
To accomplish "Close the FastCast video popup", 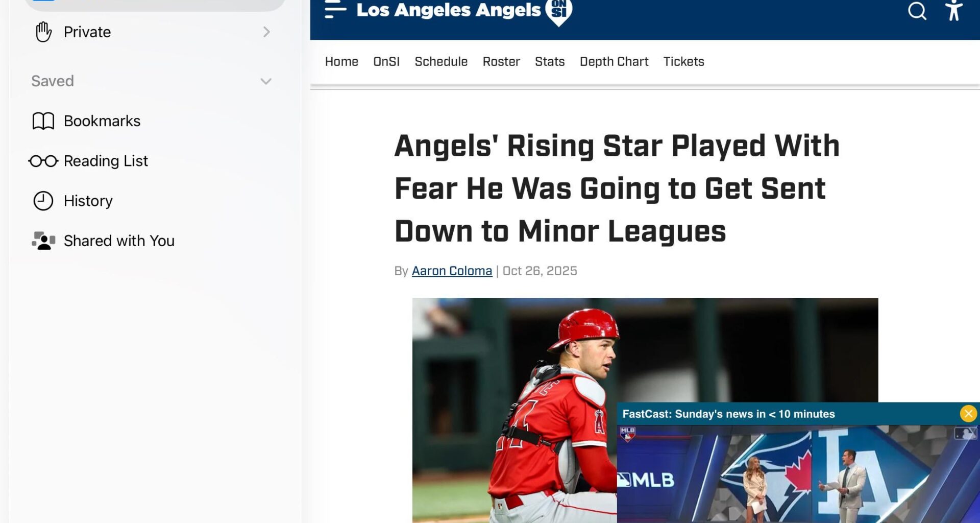I will point(968,413).
